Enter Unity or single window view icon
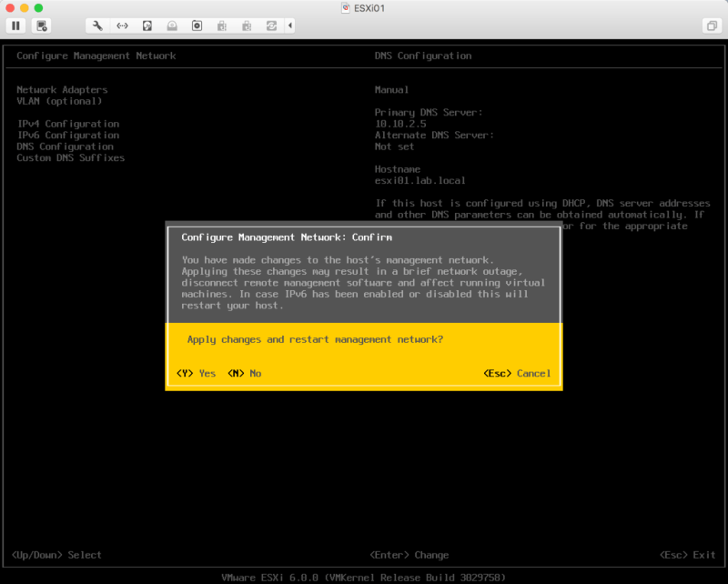This screenshot has height=584, width=728. tap(710, 25)
